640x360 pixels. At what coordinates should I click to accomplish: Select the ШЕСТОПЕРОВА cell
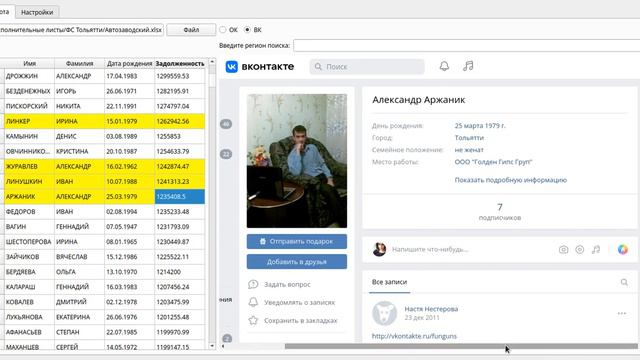tap(29, 242)
